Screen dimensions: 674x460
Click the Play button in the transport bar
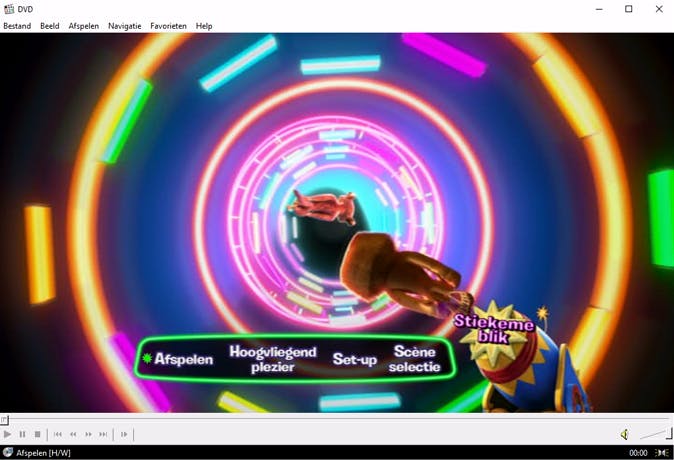[7, 435]
